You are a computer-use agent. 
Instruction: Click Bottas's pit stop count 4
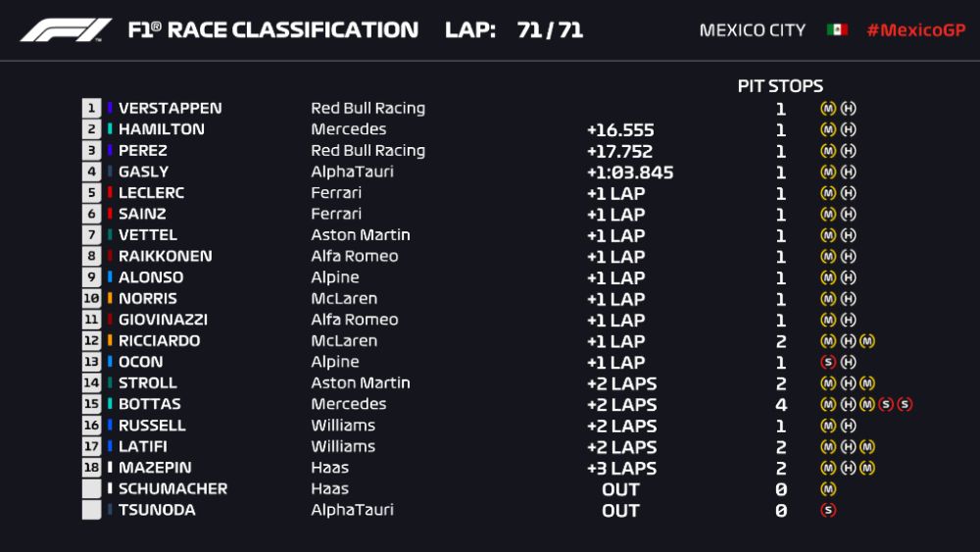click(x=781, y=404)
